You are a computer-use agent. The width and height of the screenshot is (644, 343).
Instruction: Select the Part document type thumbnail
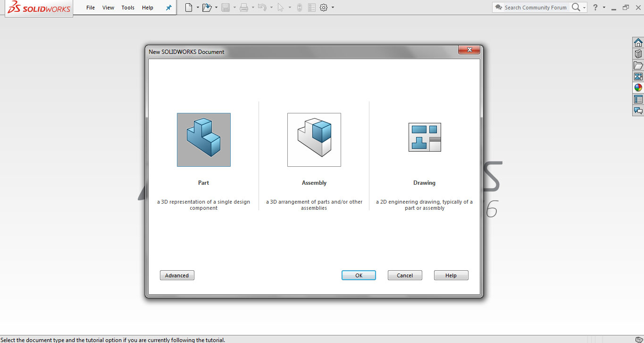(x=204, y=140)
